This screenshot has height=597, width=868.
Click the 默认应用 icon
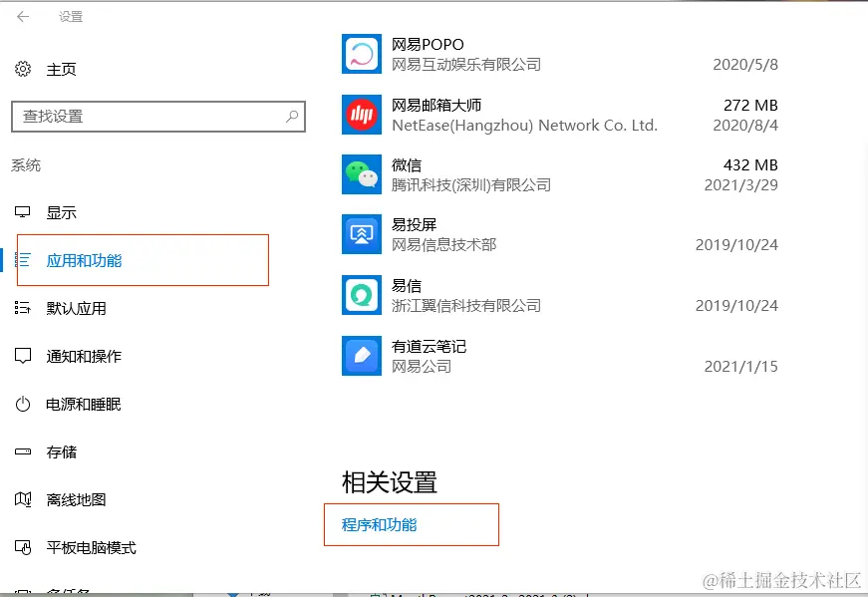tap(23, 308)
